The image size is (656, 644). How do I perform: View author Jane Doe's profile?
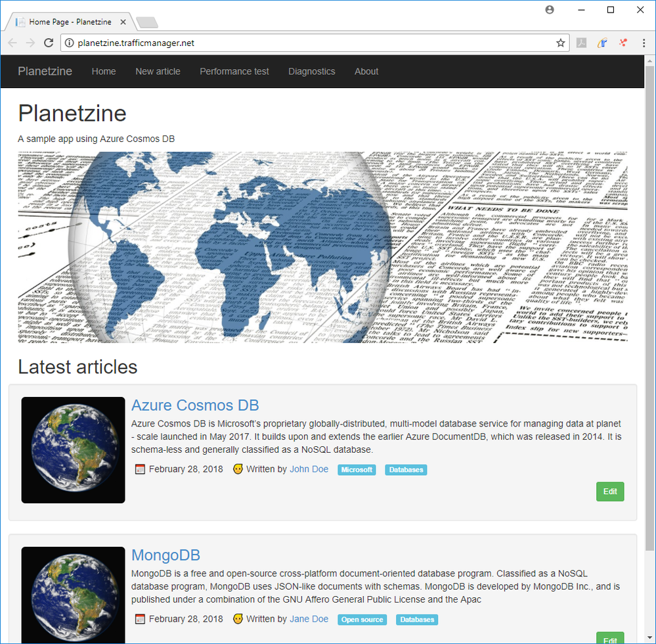tap(309, 619)
